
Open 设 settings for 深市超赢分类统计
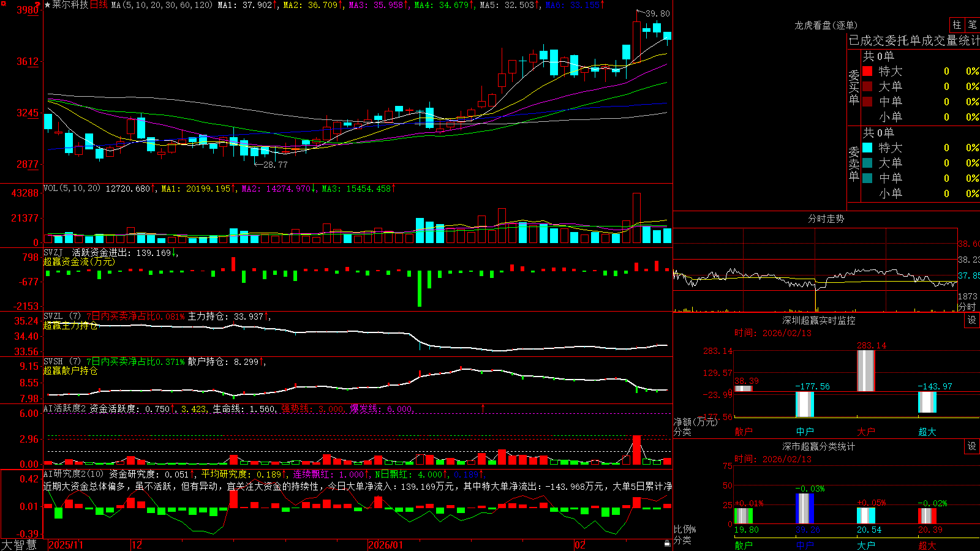click(972, 446)
